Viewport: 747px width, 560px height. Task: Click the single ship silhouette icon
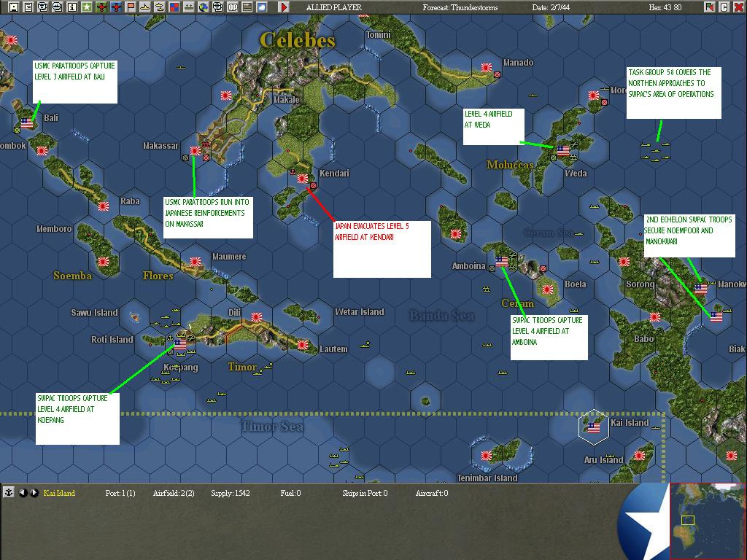point(145,7)
